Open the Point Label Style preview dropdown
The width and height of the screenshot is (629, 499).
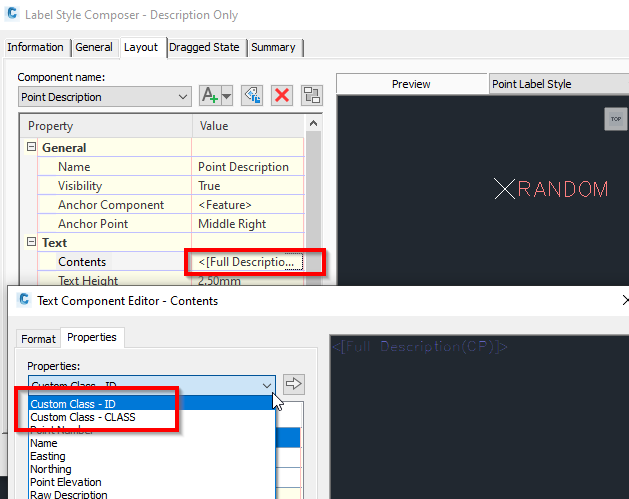tap(559, 84)
